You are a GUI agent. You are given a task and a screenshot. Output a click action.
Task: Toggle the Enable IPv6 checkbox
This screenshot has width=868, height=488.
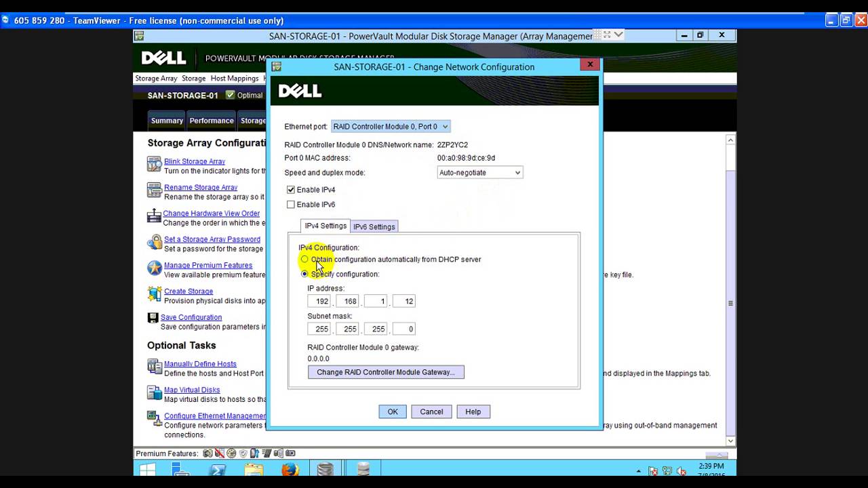291,205
